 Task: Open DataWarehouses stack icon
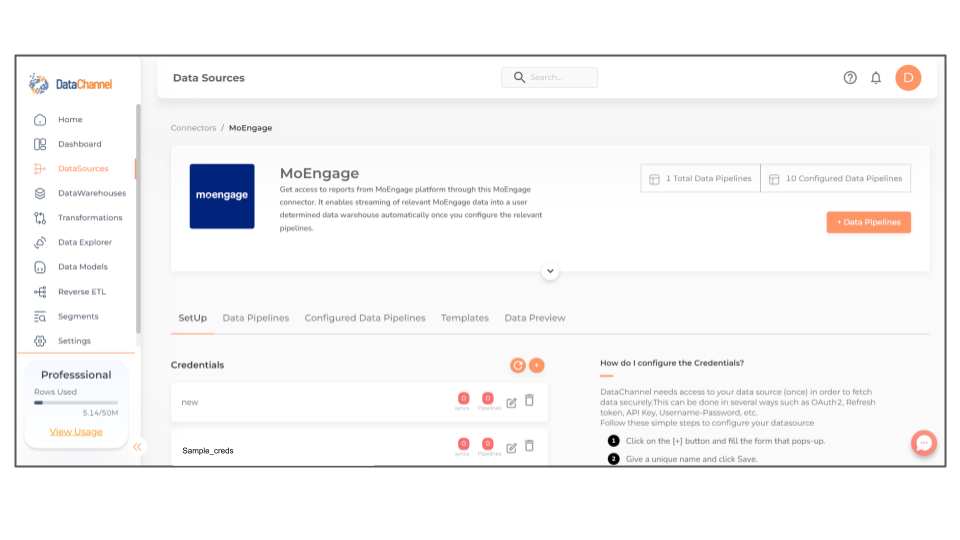(40, 193)
